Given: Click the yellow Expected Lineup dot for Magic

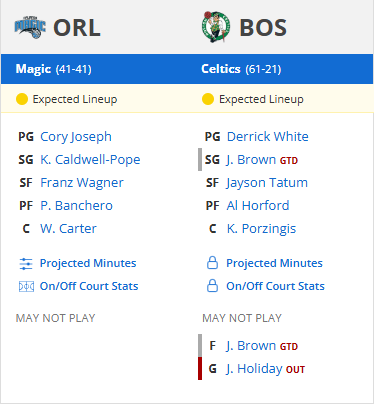Looking at the screenshot, I should (22, 99).
